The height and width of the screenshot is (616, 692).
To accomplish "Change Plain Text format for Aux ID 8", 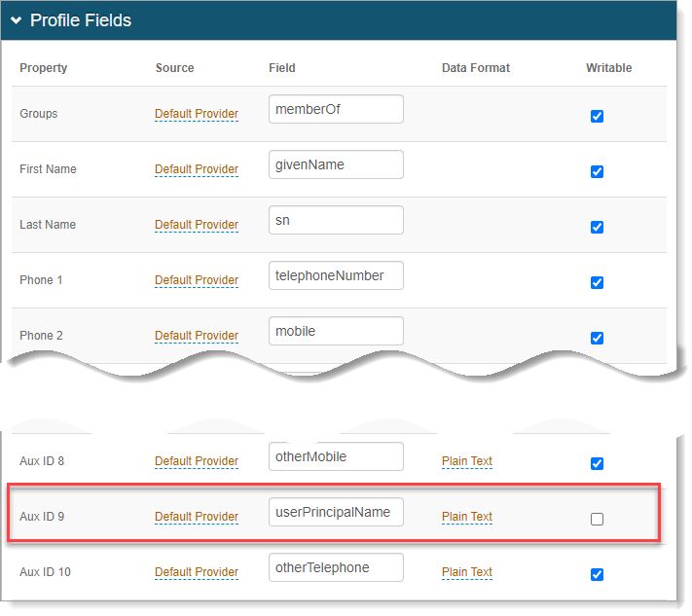I will point(467,461).
